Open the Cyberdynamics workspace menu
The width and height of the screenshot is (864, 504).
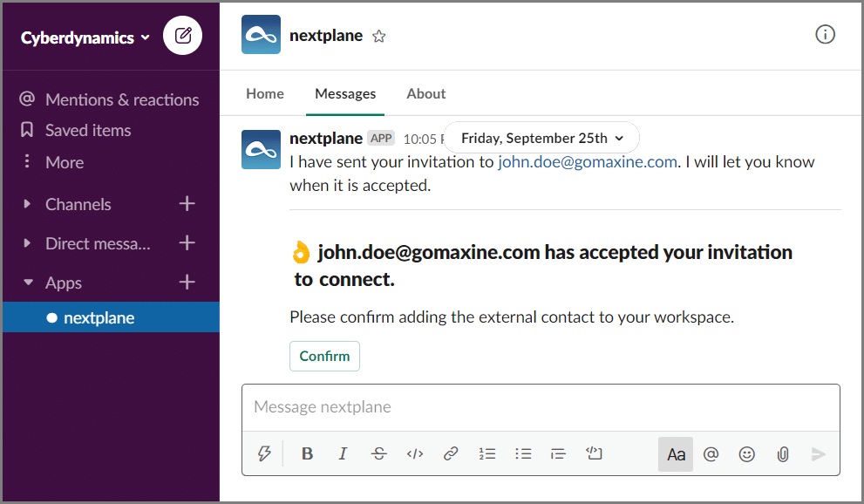[x=85, y=37]
